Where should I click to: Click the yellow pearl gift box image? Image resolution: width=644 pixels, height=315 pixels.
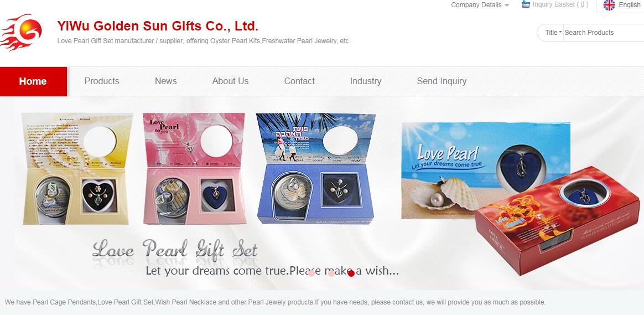(x=77, y=169)
